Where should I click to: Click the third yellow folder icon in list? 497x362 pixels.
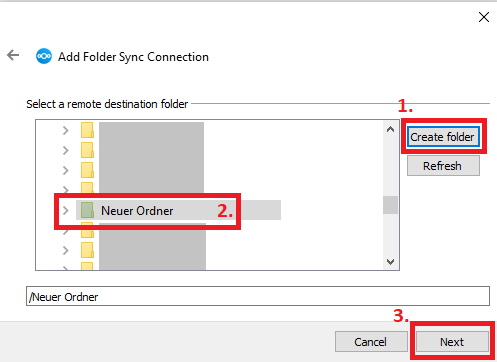click(x=87, y=170)
